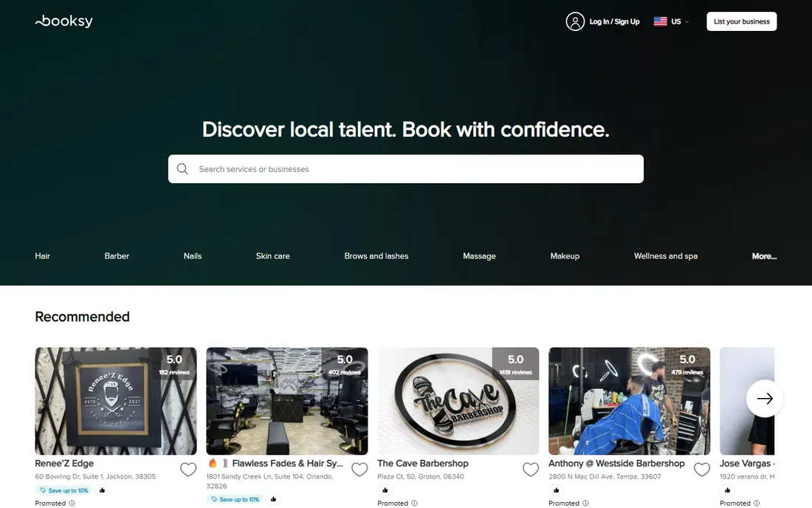Click address Plaza Ct, 50, Groton, 06340
The height and width of the screenshot is (508, 812).
point(421,476)
